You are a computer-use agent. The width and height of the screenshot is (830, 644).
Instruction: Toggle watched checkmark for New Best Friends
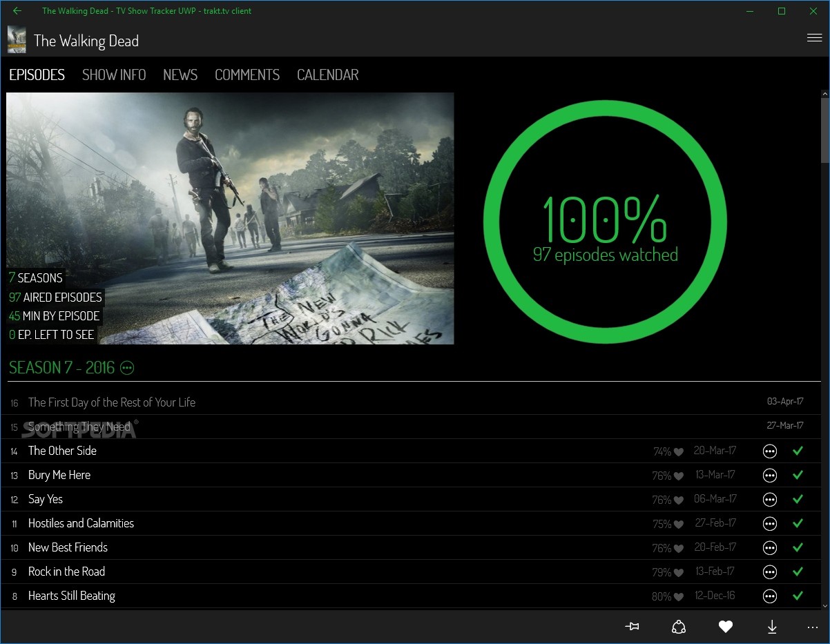pyautogui.click(x=798, y=547)
